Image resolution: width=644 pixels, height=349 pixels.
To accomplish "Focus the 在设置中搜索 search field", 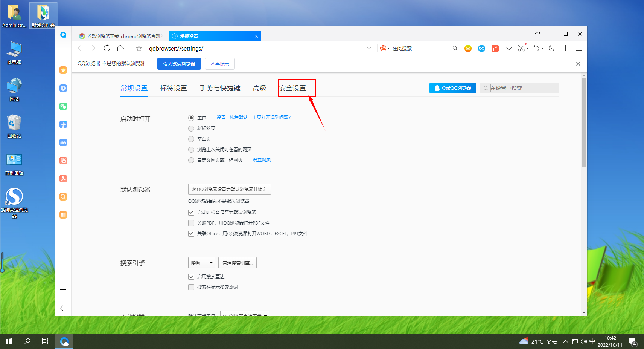I will [x=519, y=88].
